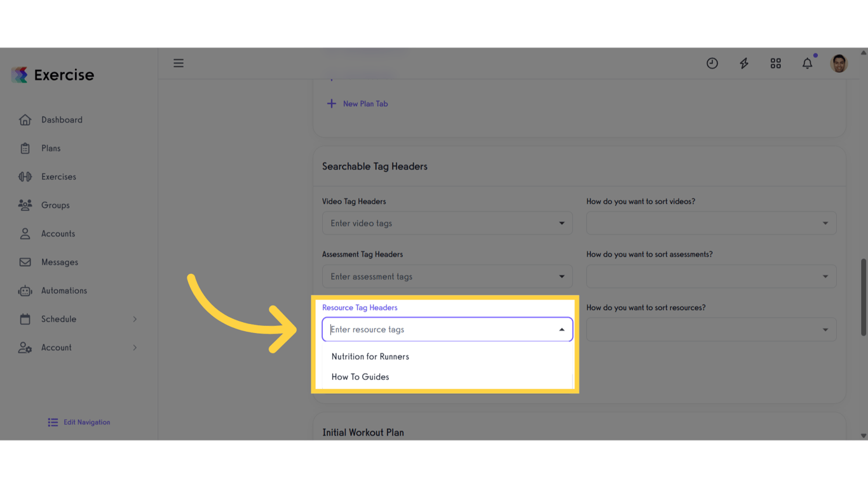Navigate to Dashboard in the sidebar
This screenshot has width=868, height=488.
62,119
